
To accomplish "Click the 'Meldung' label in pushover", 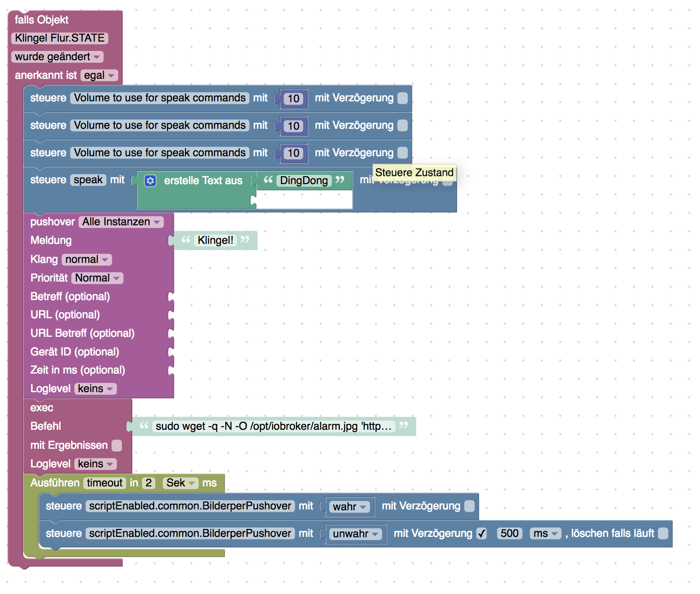I will tap(51, 240).
